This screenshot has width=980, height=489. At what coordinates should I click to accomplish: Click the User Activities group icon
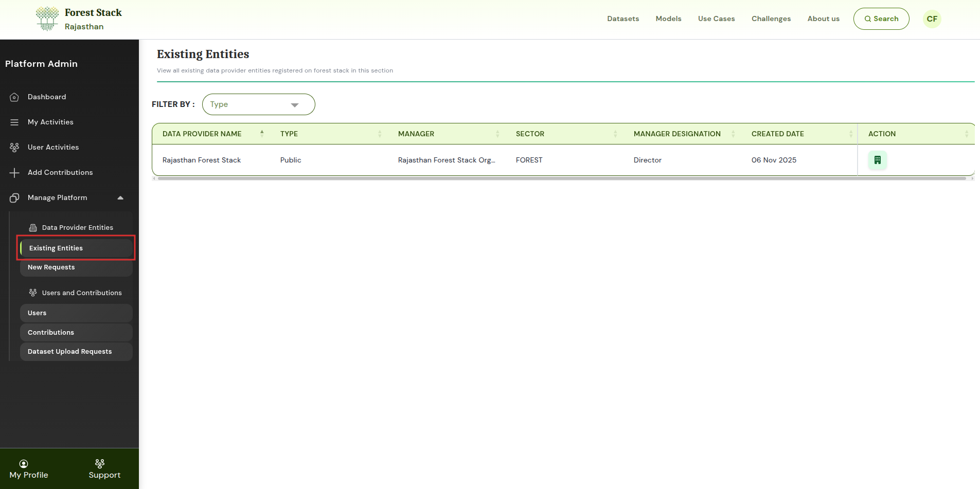click(14, 148)
